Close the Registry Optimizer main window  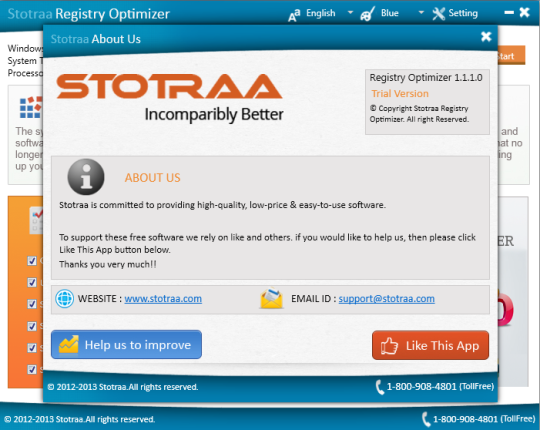525,12
